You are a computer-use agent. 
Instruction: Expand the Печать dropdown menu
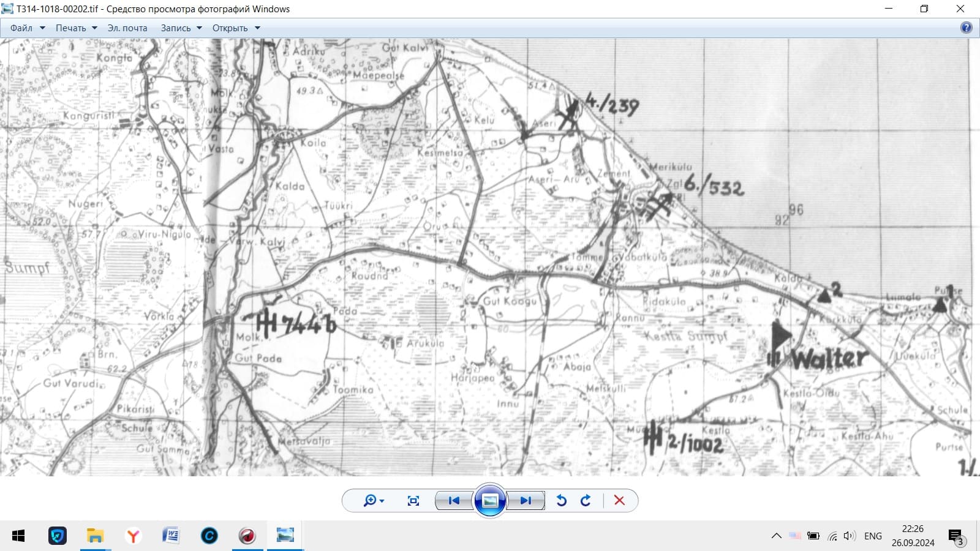click(76, 28)
